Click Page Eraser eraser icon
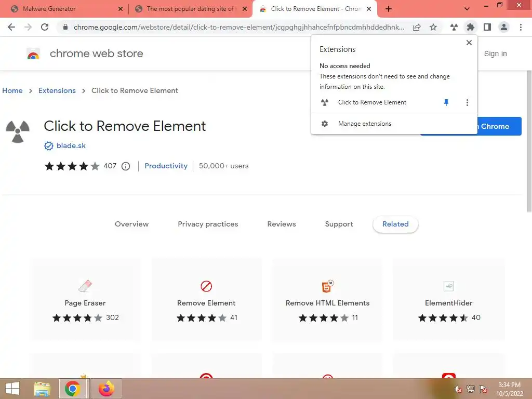The image size is (532, 399). click(x=85, y=286)
